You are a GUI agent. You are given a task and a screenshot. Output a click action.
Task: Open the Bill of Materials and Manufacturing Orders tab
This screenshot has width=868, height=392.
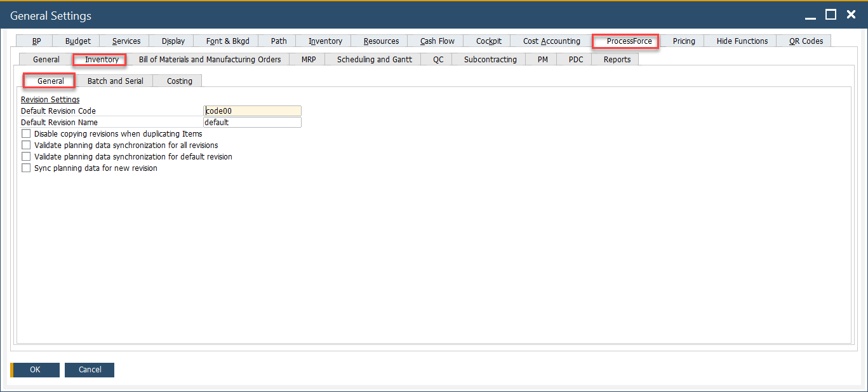click(210, 60)
